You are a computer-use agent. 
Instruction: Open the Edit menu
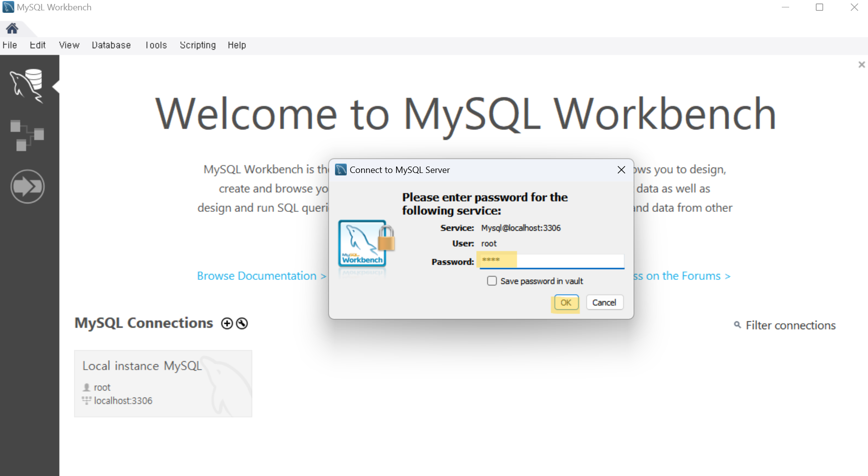(x=37, y=45)
